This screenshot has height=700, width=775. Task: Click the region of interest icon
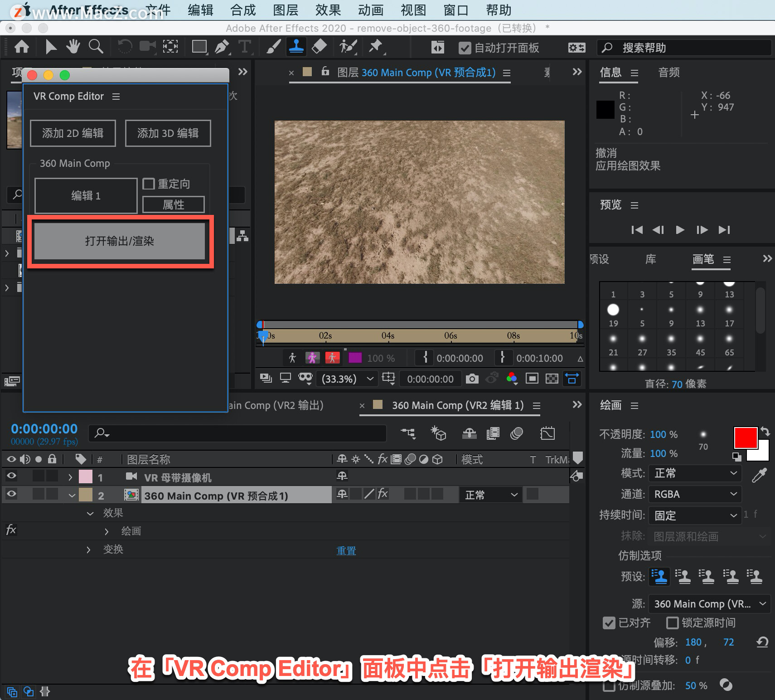[532, 379]
